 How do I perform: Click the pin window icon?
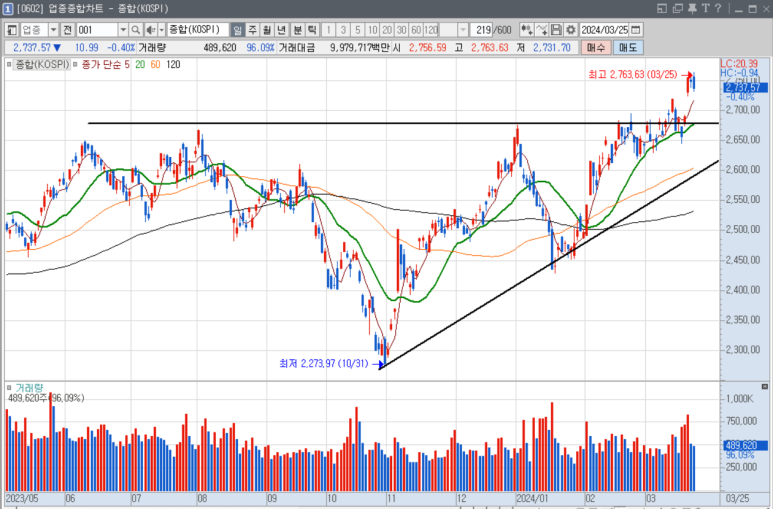click(692, 8)
